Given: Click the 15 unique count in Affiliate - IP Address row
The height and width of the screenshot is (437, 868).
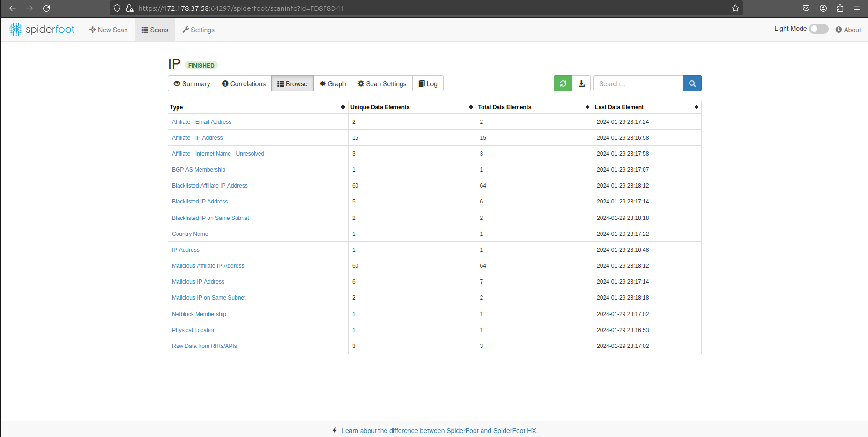Looking at the screenshot, I should tap(355, 138).
